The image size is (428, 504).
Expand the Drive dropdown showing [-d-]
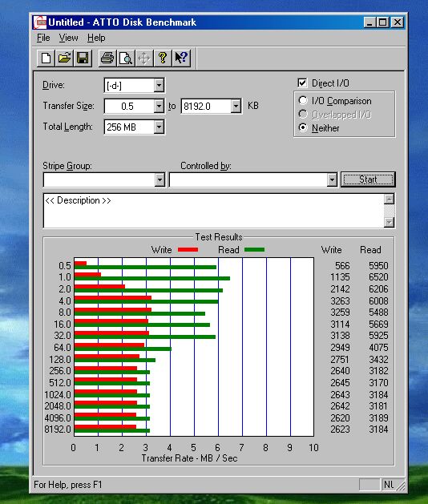pyautogui.click(x=159, y=86)
